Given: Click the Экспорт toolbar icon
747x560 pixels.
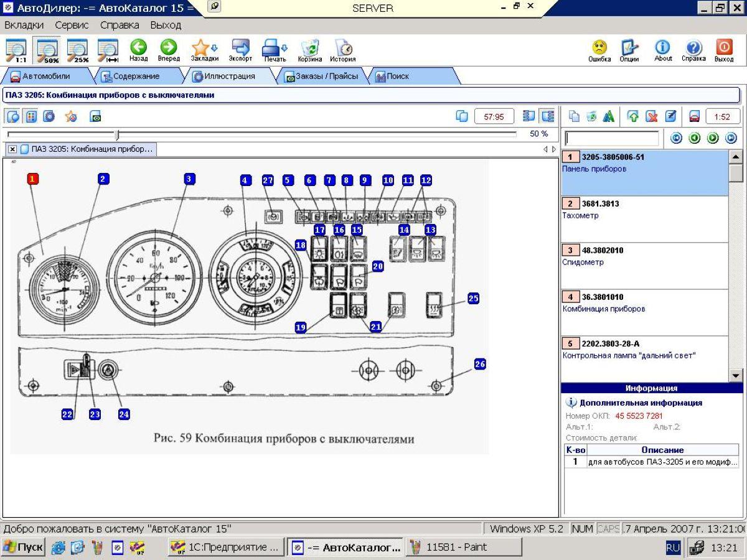Looking at the screenshot, I should click(240, 50).
